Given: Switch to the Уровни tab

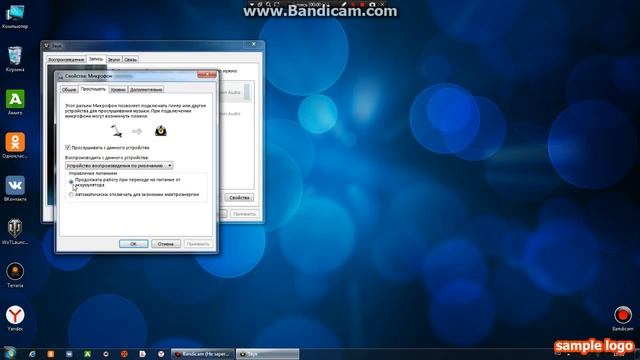Looking at the screenshot, I should click(x=118, y=89).
